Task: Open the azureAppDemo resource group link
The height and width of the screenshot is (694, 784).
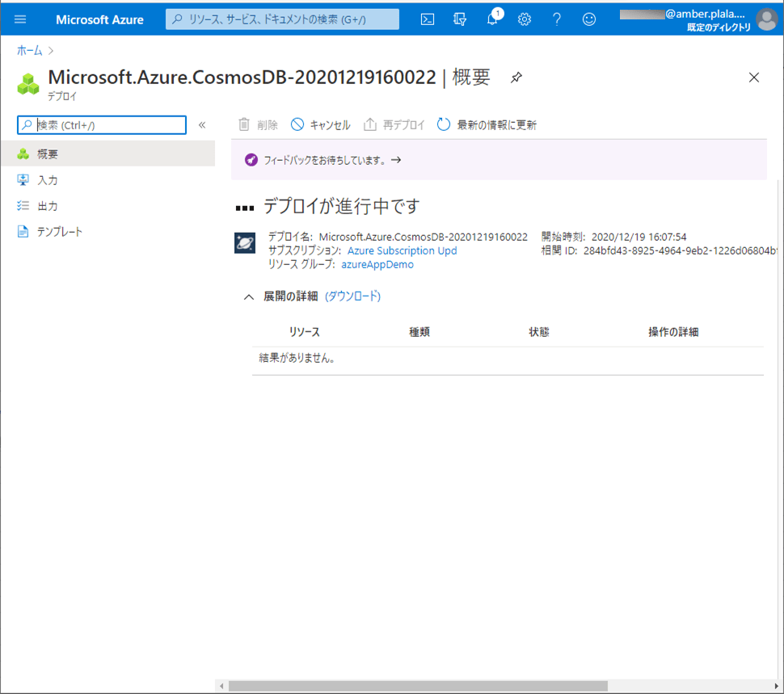Action: [377, 265]
